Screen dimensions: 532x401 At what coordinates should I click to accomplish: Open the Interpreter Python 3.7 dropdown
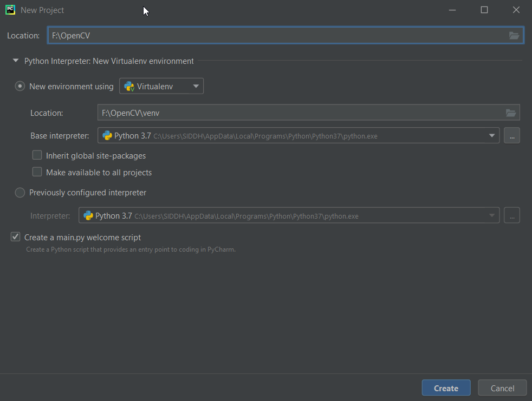click(x=289, y=215)
